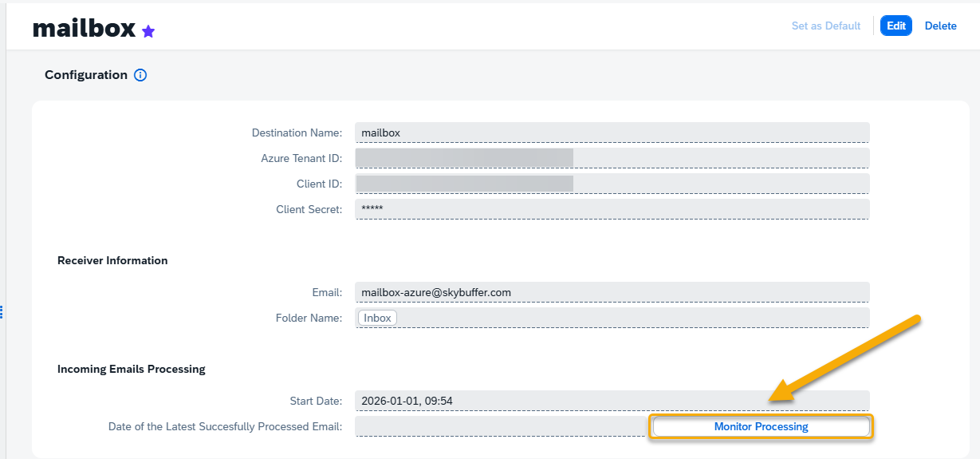Screen dimensions: 980x459
Task: Open Monitor Processing
Action: tap(761, 426)
